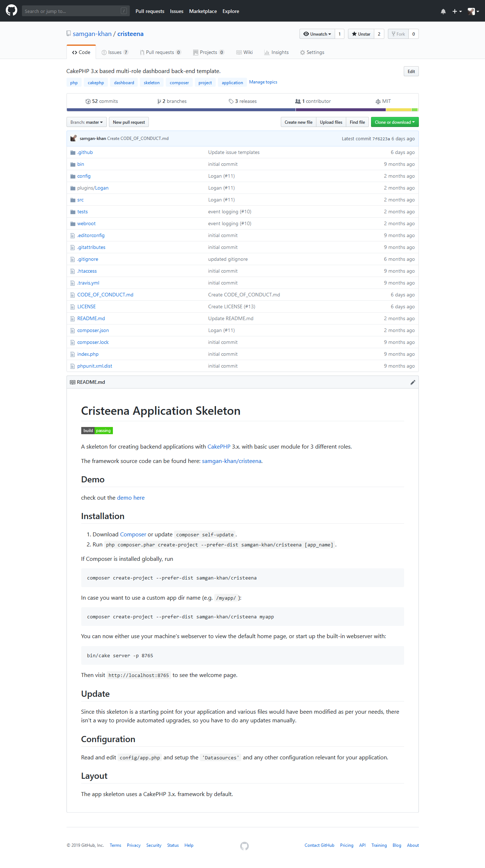
Task: Unstar the cristeena repository
Action: pos(361,34)
